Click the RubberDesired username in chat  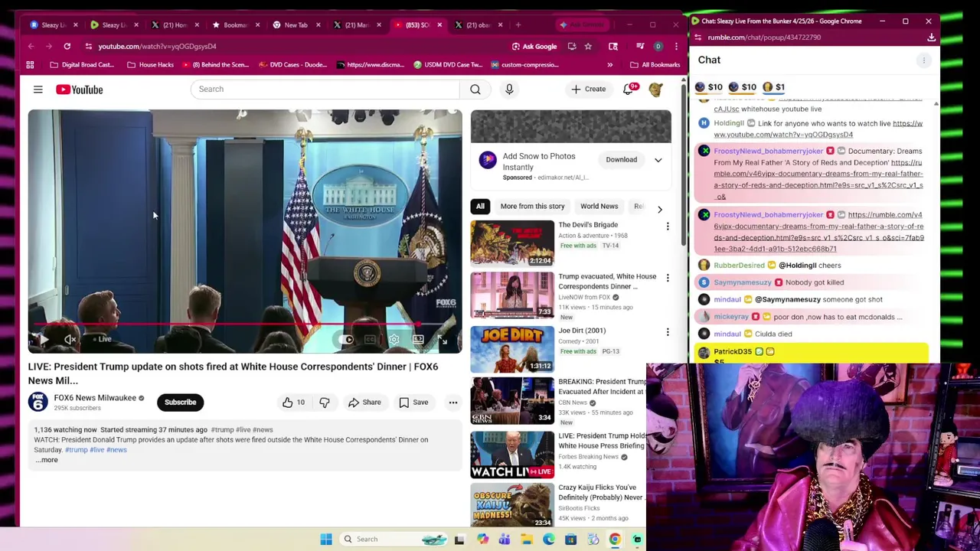click(739, 266)
